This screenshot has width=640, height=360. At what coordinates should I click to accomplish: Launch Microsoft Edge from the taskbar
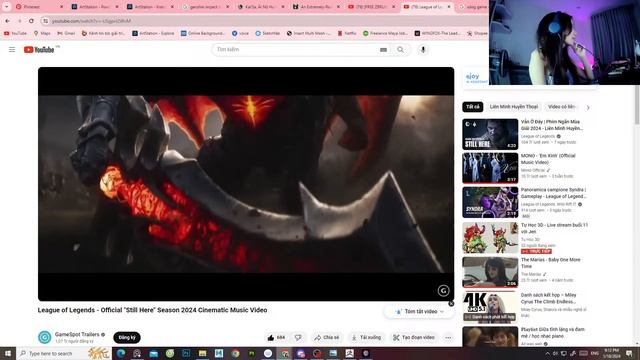121,353
